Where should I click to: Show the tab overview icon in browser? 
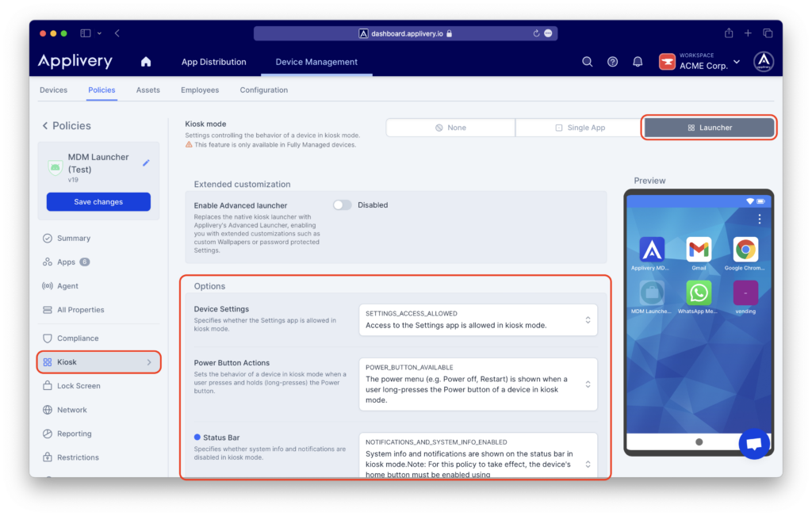click(768, 33)
